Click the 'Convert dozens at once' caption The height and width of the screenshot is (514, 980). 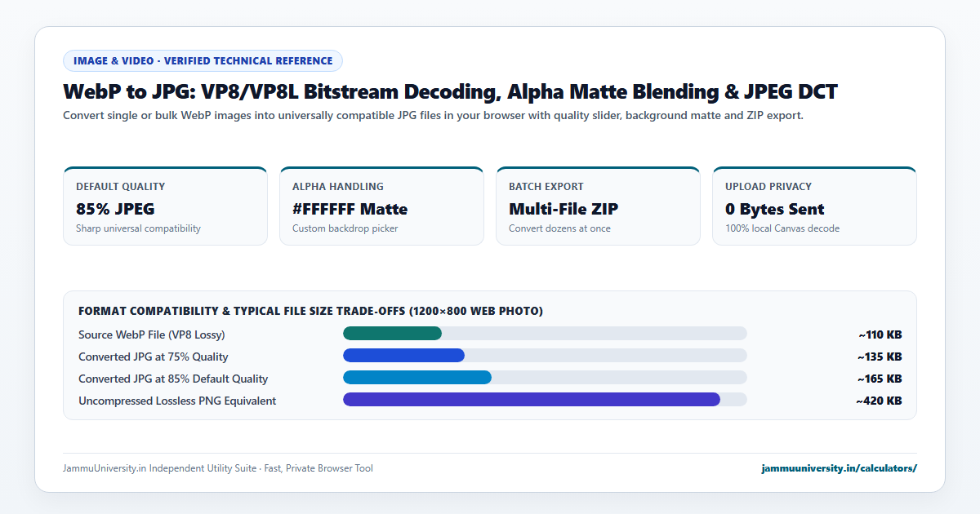pyautogui.click(x=559, y=228)
